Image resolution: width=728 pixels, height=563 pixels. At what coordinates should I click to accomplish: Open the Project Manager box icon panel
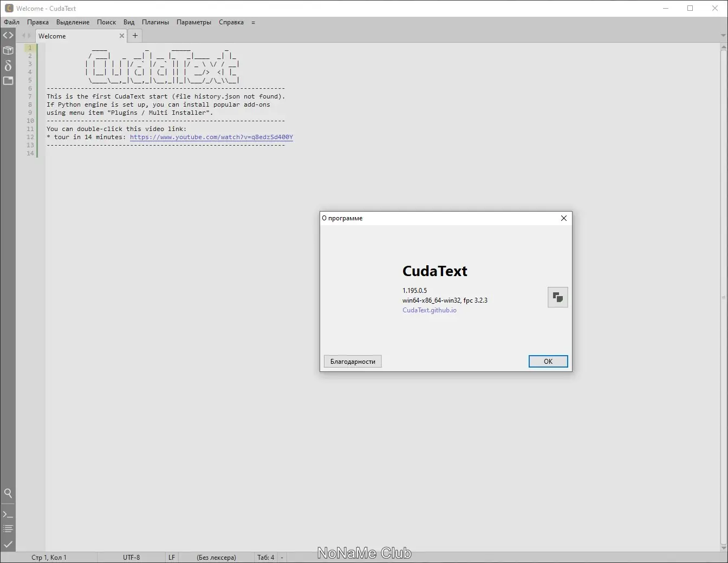8,50
